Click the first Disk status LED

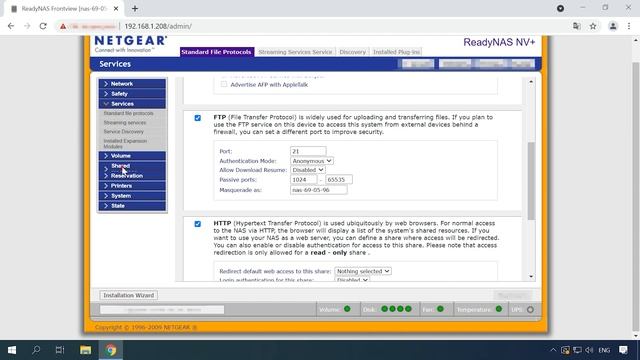coord(384,309)
